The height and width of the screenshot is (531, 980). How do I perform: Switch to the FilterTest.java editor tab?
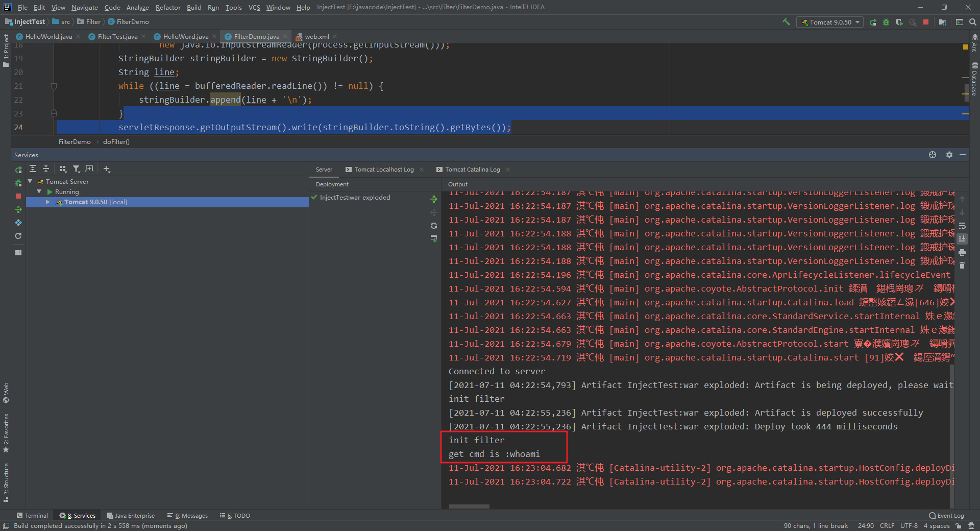click(117, 36)
